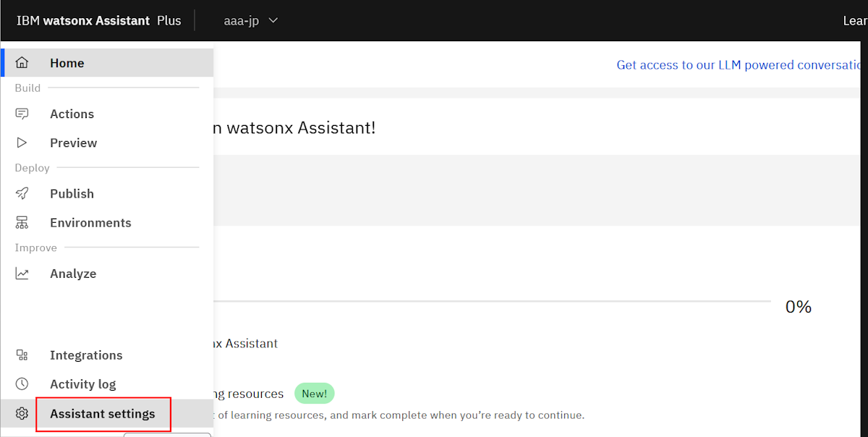The height and width of the screenshot is (437, 868).
Task: Click the 0% setup progress bar
Action: coord(492,300)
